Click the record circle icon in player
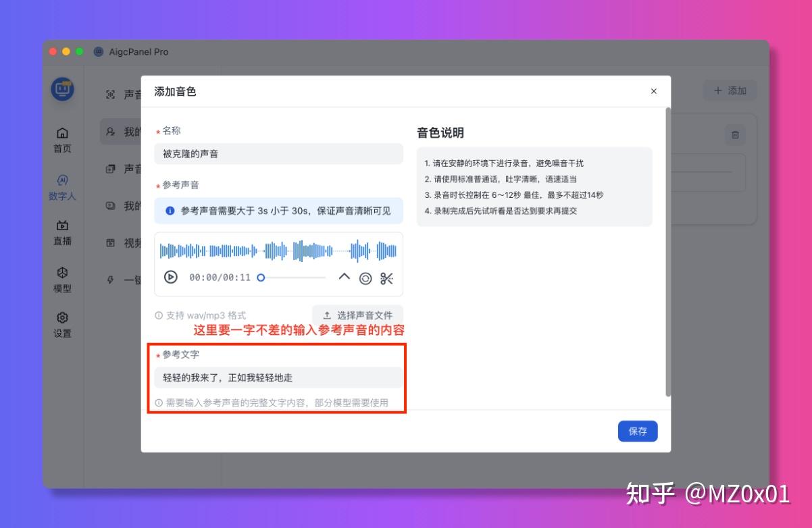This screenshot has width=812, height=528. (x=365, y=278)
